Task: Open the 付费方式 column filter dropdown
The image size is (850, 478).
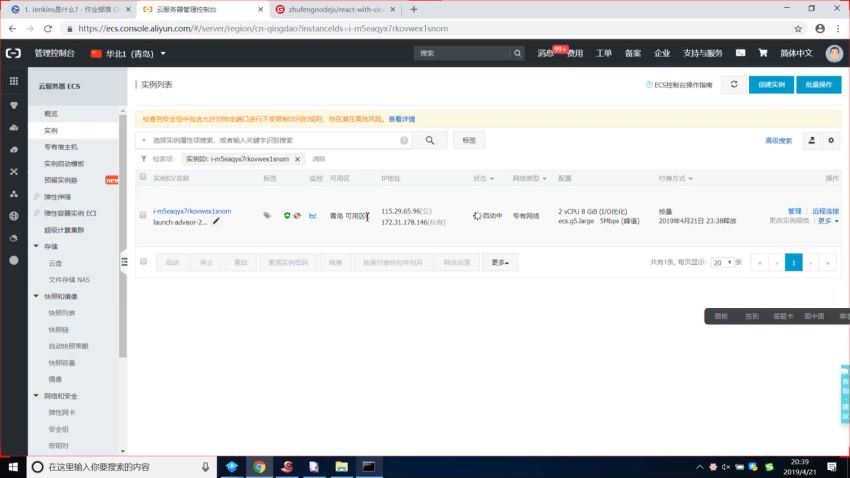Action: [675, 178]
